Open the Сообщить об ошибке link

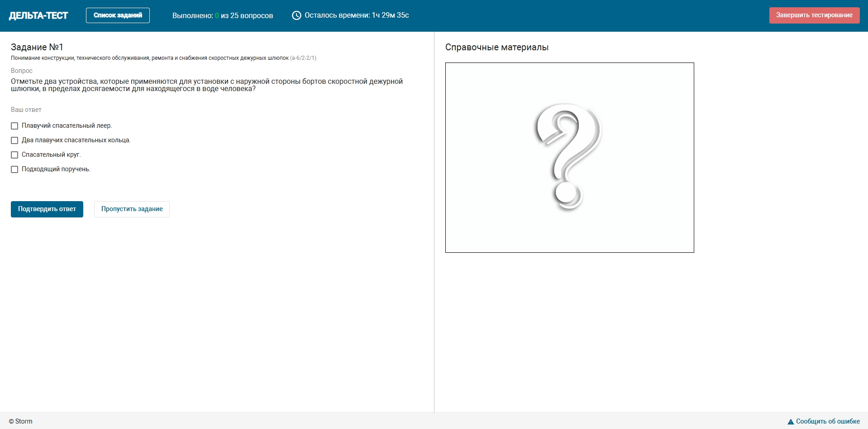tap(827, 421)
